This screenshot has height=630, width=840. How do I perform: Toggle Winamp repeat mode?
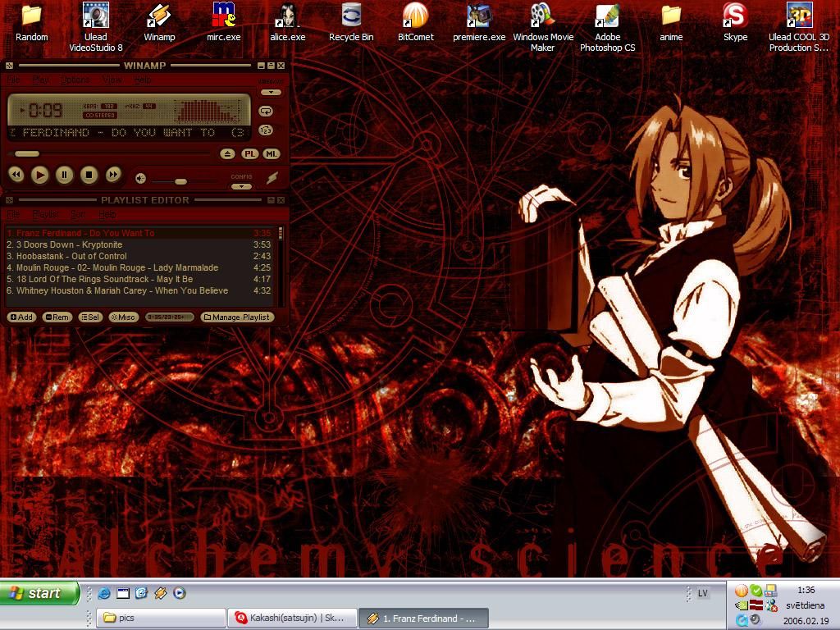click(266, 112)
